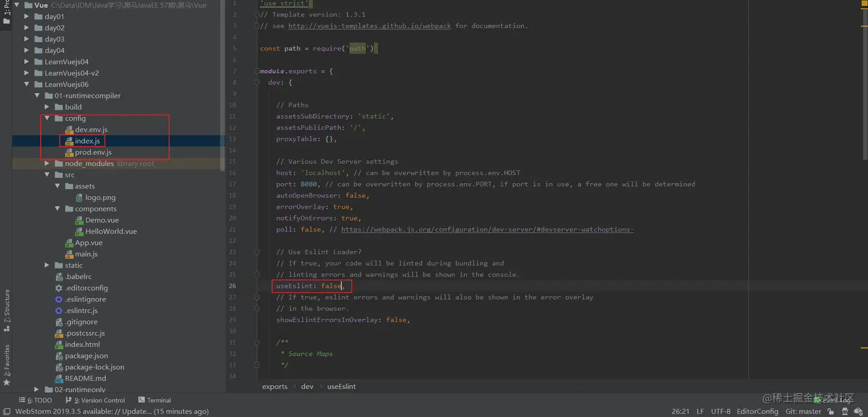The height and width of the screenshot is (417, 868).
Task: Select the Demo.vue file icon
Action: point(79,220)
